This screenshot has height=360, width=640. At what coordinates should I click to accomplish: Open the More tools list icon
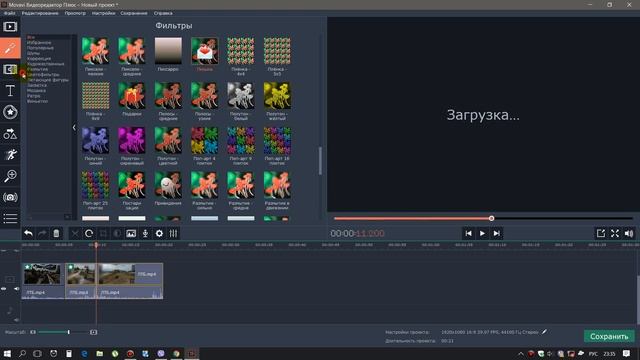click(x=10, y=218)
